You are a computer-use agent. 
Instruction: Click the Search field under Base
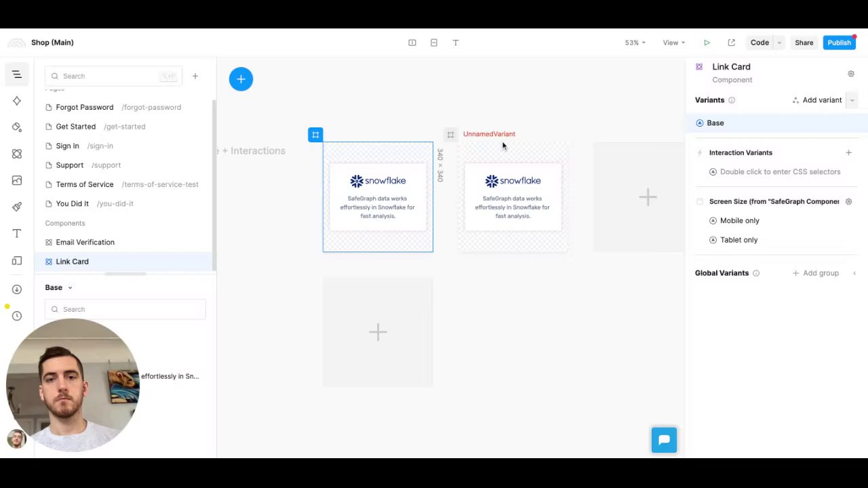(125, 309)
